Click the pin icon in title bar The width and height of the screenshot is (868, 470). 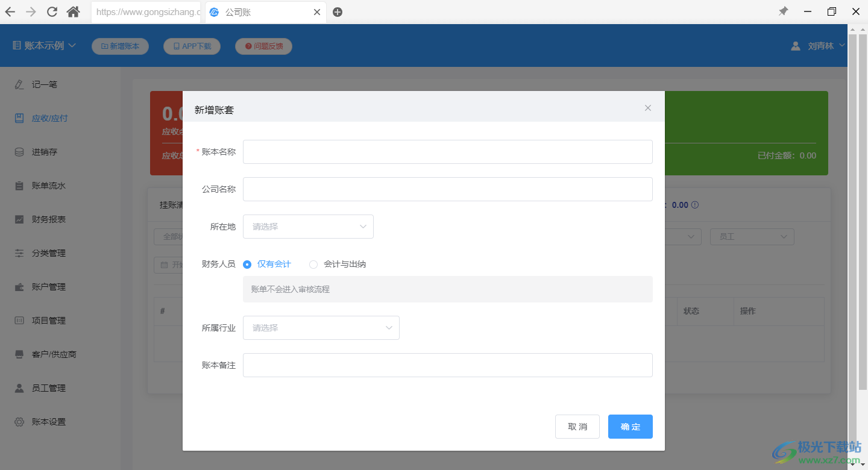783,11
